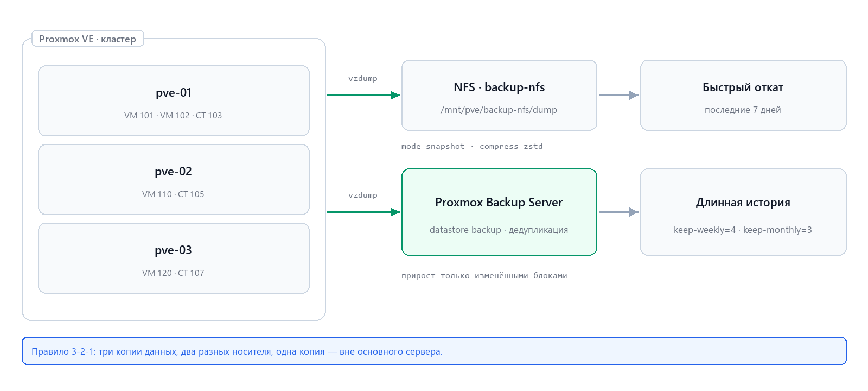Select the pve-03 node box

pos(174,258)
